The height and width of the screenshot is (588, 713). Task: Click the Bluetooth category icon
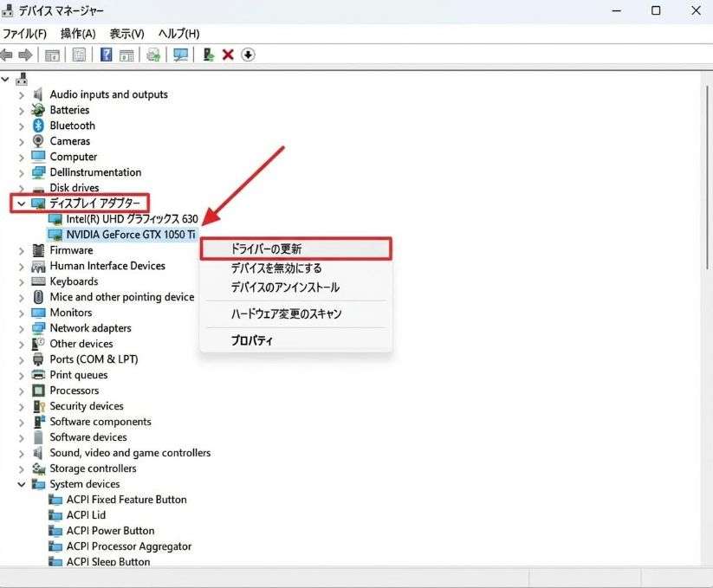(x=38, y=126)
